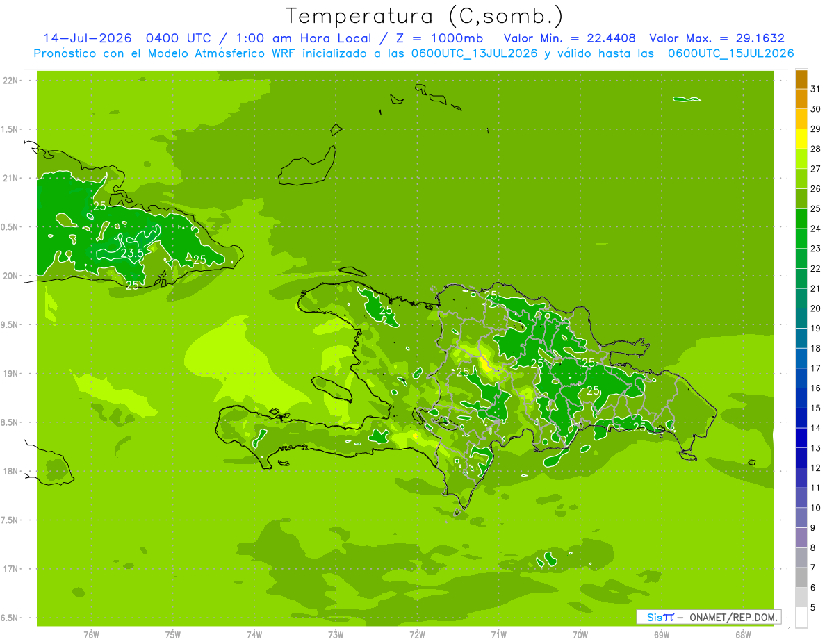834x644 pixels.
Task: Pick the teal colorbar segment between 19 and 20
Action: pos(801,319)
